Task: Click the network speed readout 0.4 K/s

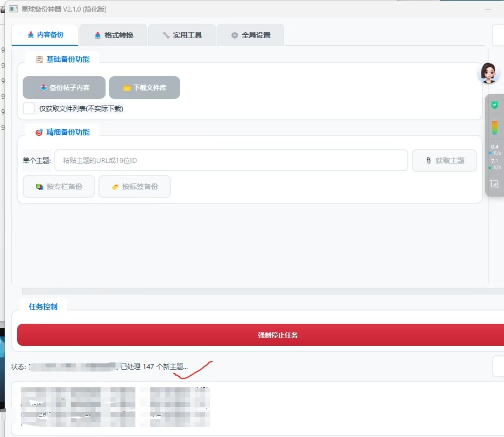Action: click(x=495, y=150)
